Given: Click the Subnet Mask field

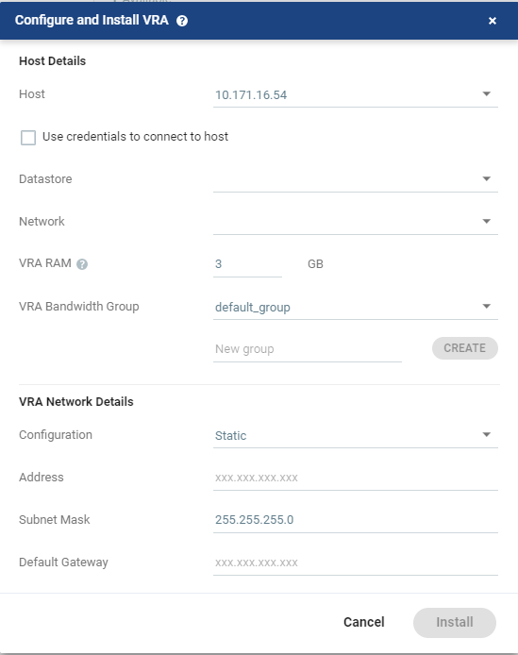Looking at the screenshot, I should point(355,520).
